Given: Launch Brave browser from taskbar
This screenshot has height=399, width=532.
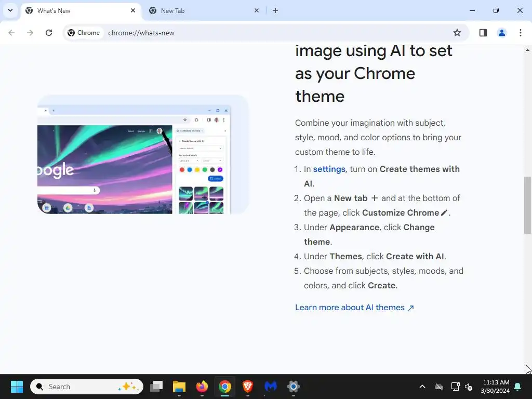Looking at the screenshot, I should tap(248, 387).
